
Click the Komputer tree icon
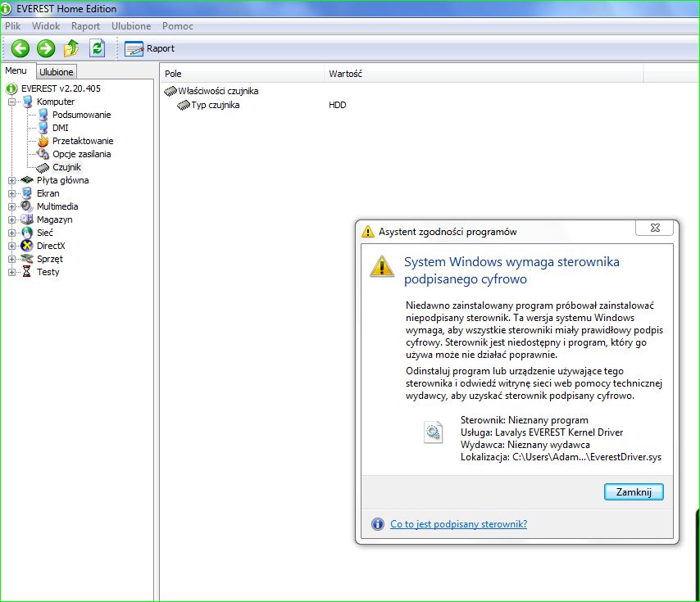(28, 102)
